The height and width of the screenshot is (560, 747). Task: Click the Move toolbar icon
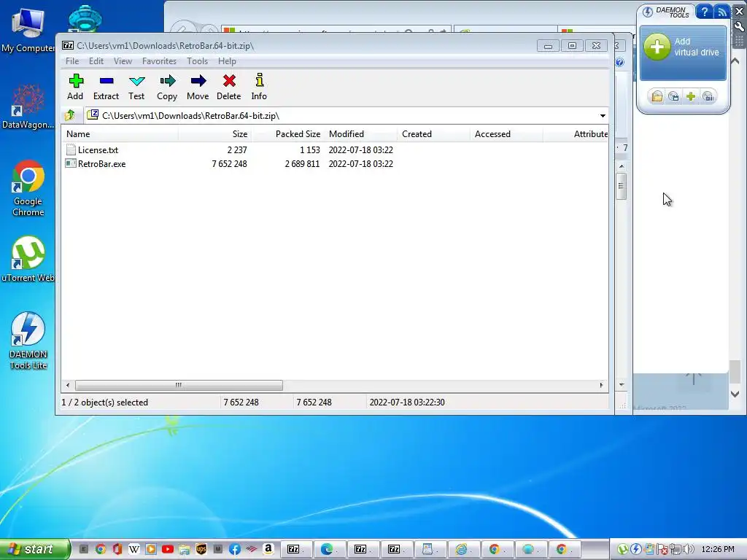pos(198,87)
